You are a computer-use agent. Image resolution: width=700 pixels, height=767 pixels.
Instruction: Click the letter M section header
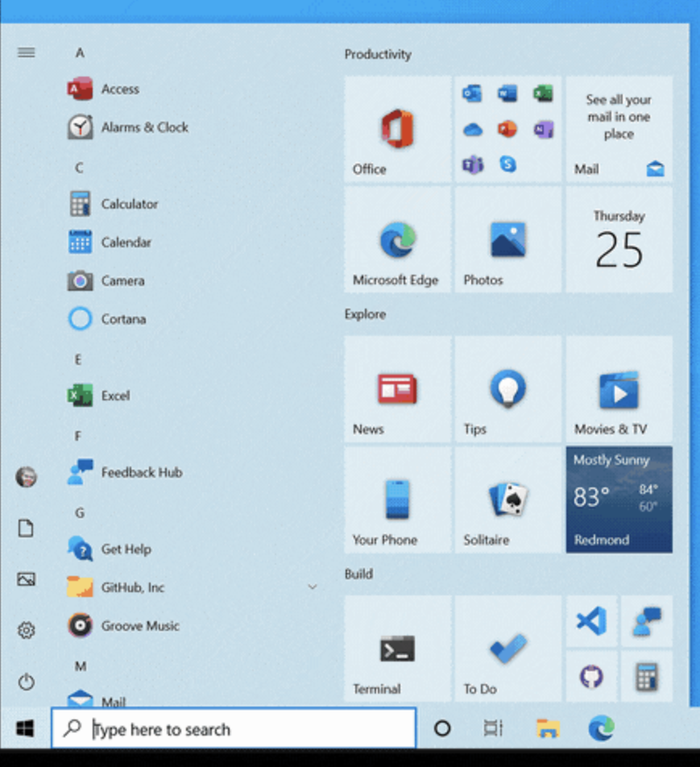coord(81,666)
